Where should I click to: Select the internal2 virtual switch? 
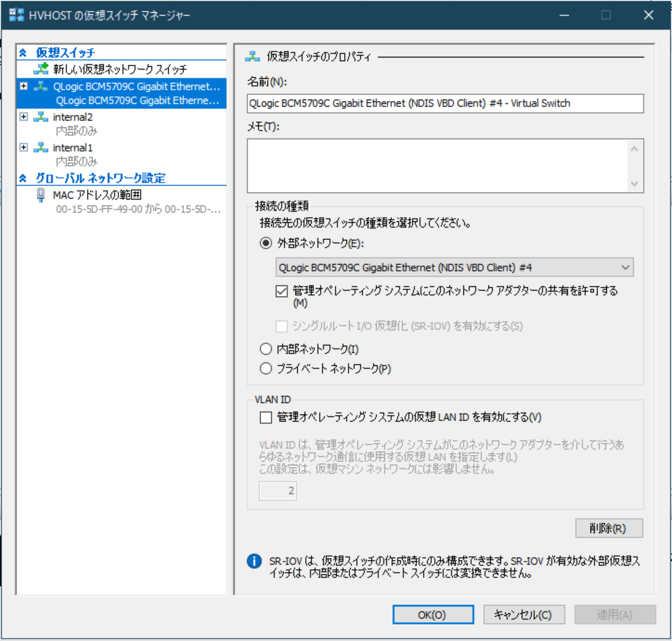click(x=73, y=117)
